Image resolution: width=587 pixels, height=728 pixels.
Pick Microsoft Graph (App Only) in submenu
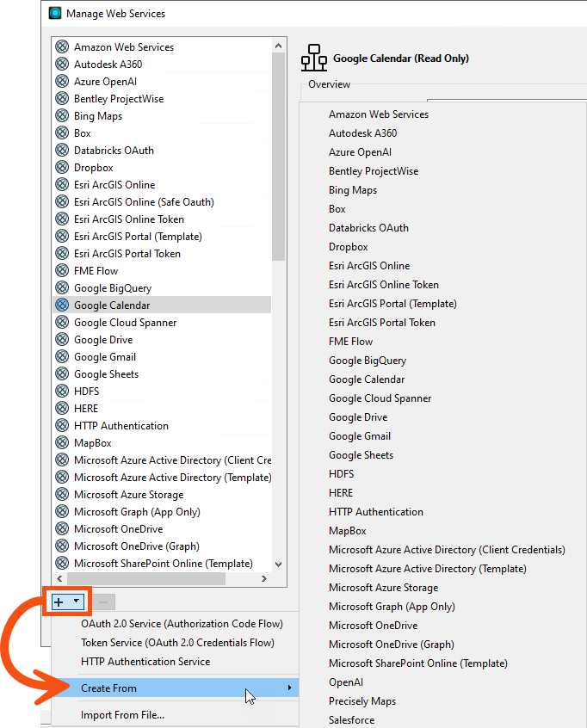(392, 607)
